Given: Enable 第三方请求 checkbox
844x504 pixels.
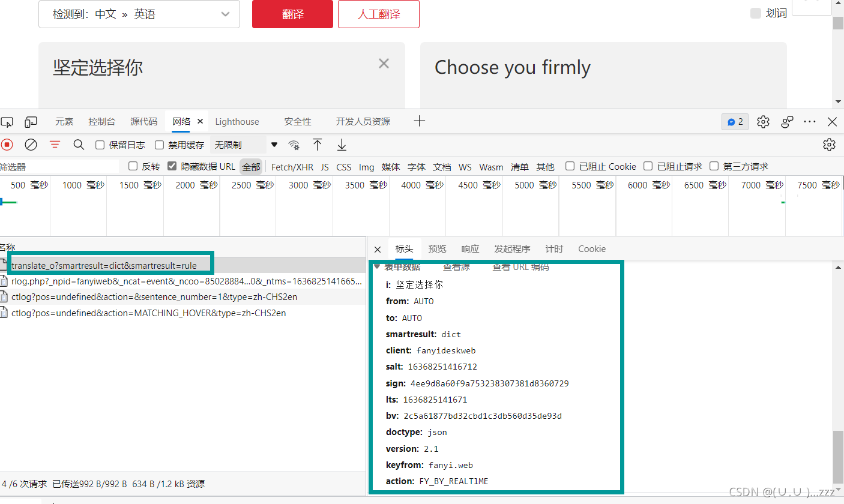Looking at the screenshot, I should (714, 166).
